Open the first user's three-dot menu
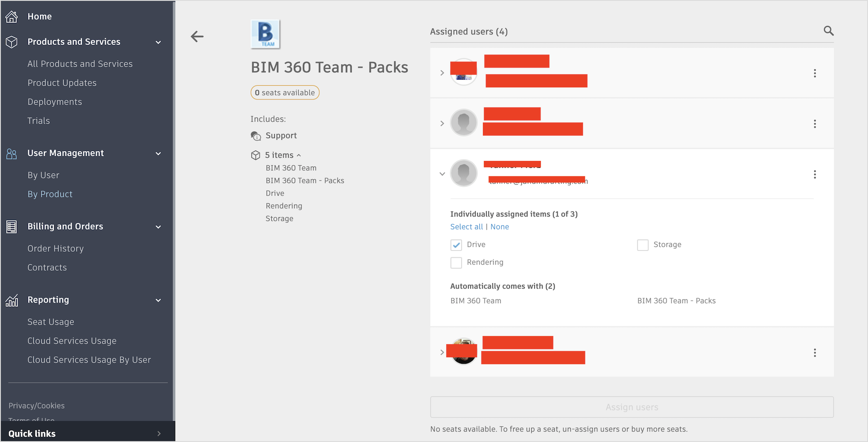Image resolution: width=868 pixels, height=442 pixels. (x=814, y=73)
